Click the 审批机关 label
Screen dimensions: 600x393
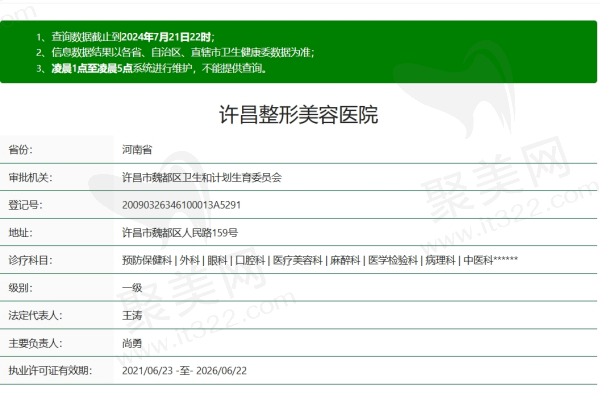point(30,178)
